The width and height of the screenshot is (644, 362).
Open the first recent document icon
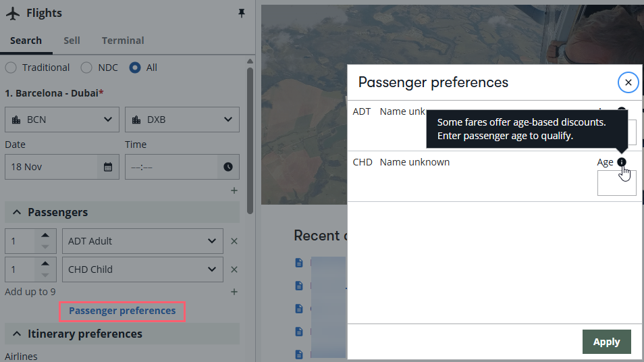point(299,263)
